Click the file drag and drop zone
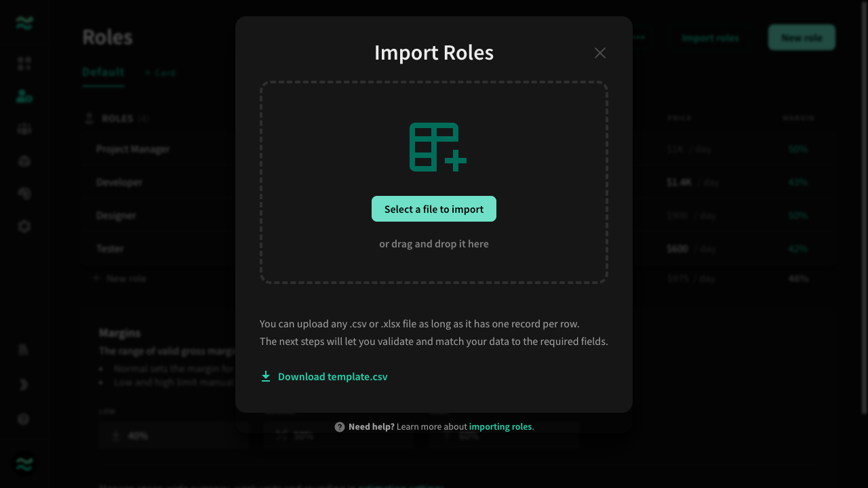868x488 pixels. (434, 182)
